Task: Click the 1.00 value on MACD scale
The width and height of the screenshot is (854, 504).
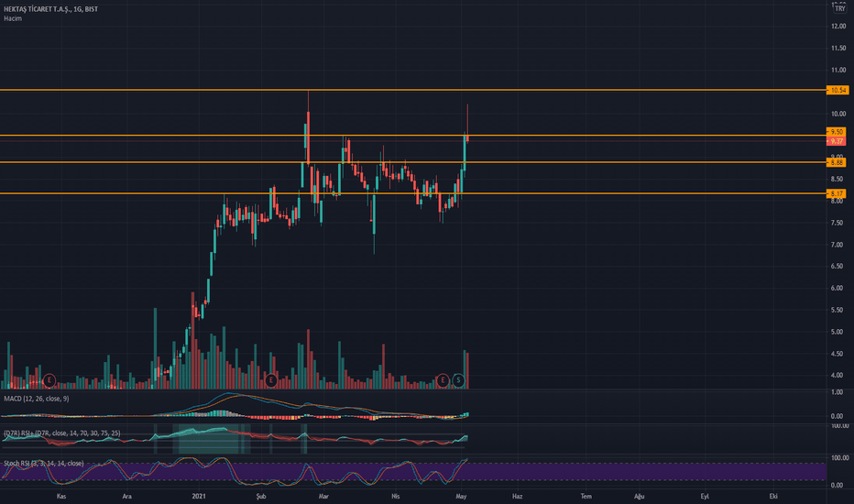Action: (838, 392)
